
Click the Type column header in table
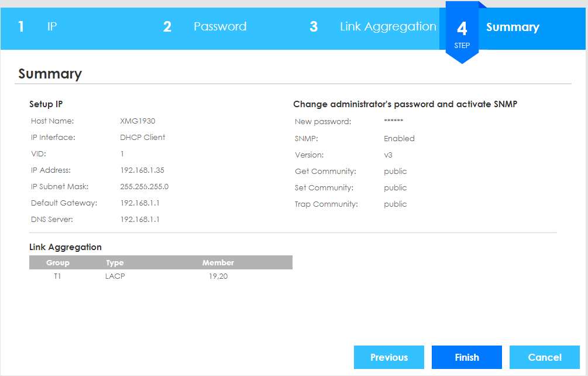(x=115, y=263)
